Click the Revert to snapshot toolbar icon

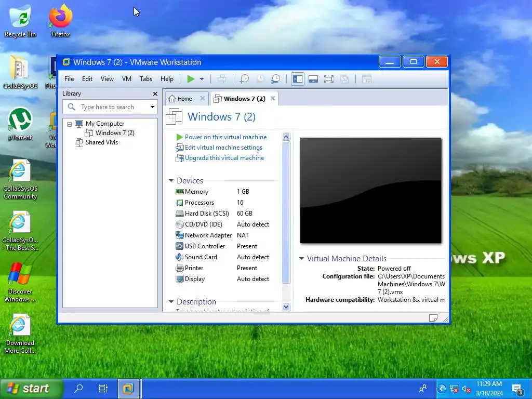(x=260, y=79)
